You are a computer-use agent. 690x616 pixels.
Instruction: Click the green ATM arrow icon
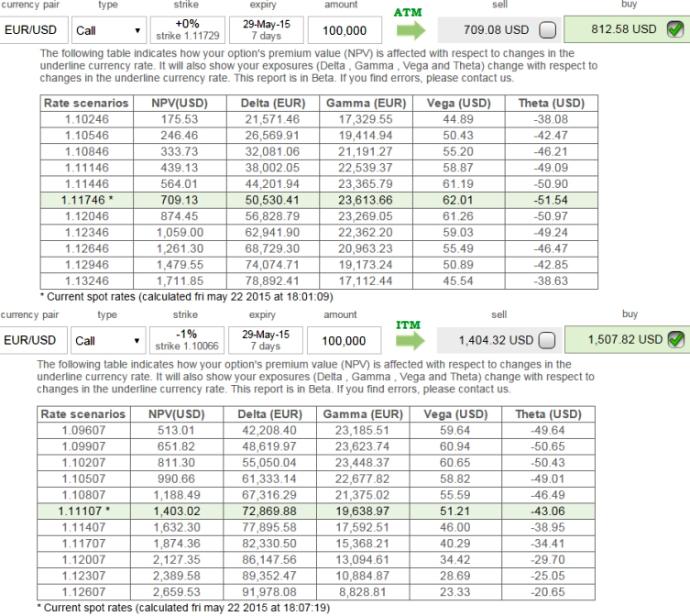(x=411, y=30)
